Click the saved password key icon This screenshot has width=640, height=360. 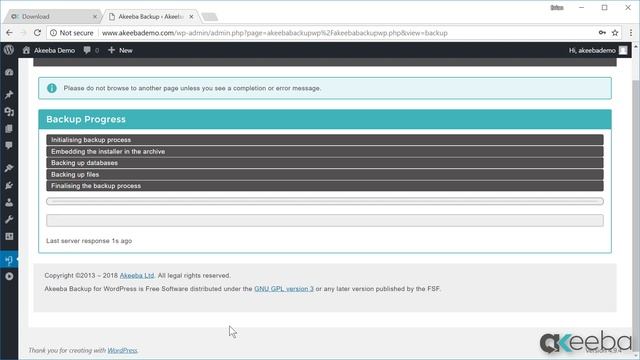[x=602, y=33]
